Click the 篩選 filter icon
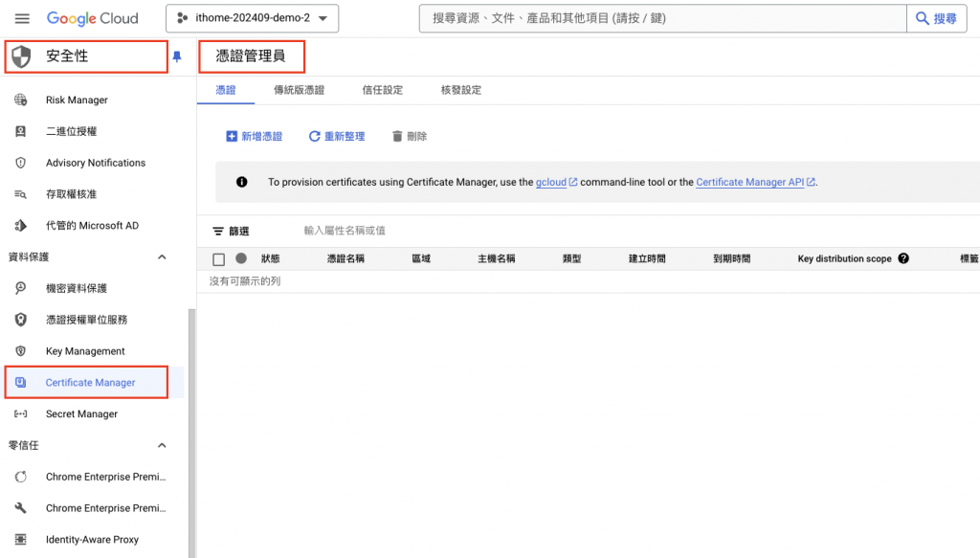The image size is (980, 558). pos(218,232)
